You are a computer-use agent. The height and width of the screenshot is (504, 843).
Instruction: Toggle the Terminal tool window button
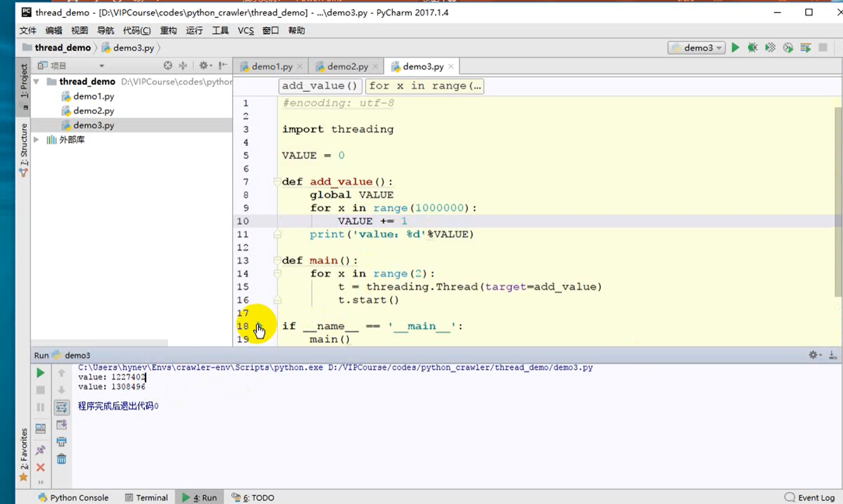tap(146, 497)
